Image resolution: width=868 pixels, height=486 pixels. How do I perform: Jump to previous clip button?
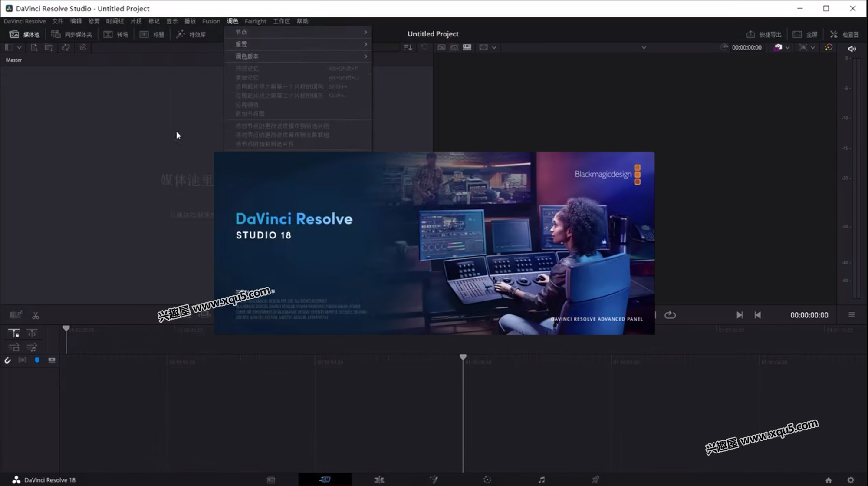pyautogui.click(x=758, y=315)
